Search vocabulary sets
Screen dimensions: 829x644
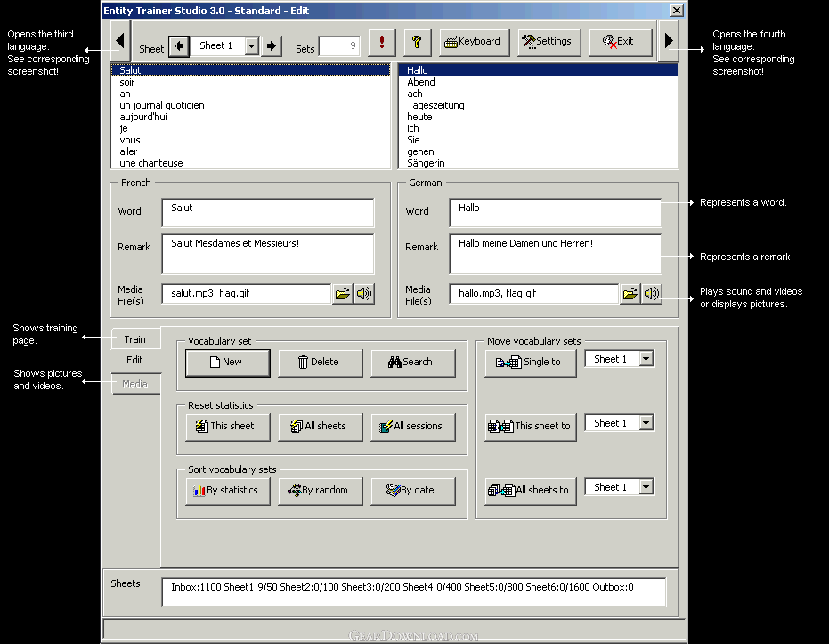(x=413, y=363)
